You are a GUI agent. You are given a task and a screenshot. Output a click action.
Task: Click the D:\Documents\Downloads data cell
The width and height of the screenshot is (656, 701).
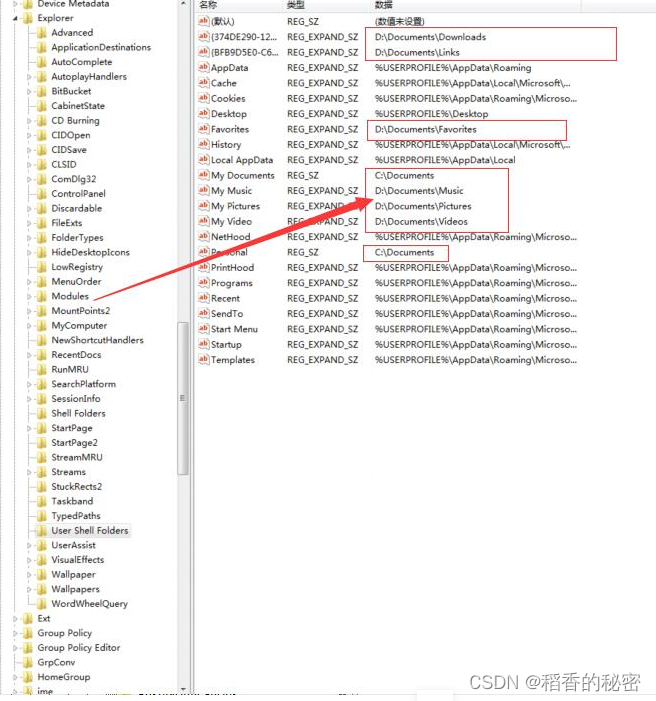pyautogui.click(x=430, y=37)
